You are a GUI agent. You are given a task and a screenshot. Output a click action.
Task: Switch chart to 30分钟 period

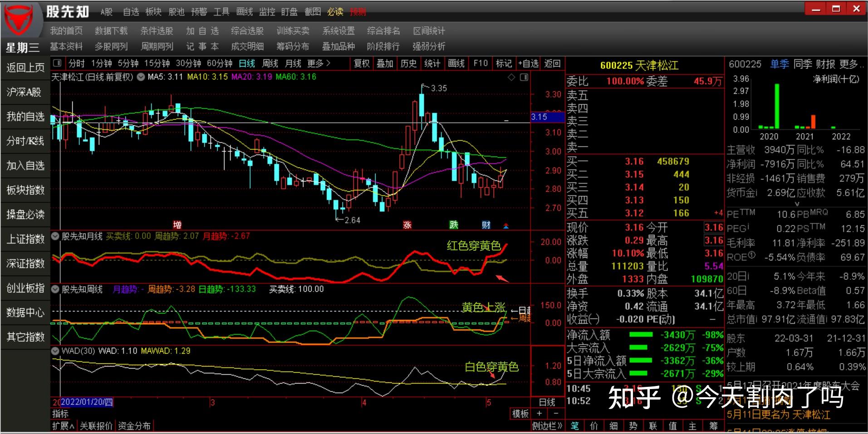tap(188, 63)
